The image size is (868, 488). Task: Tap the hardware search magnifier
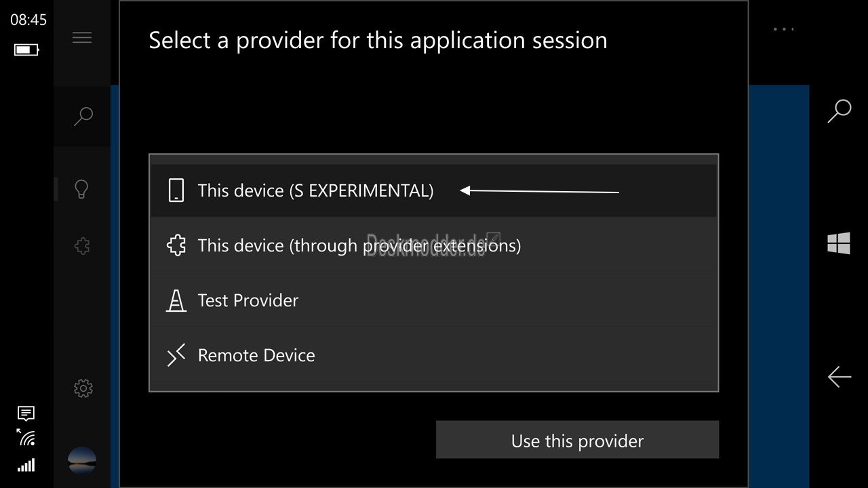[839, 111]
